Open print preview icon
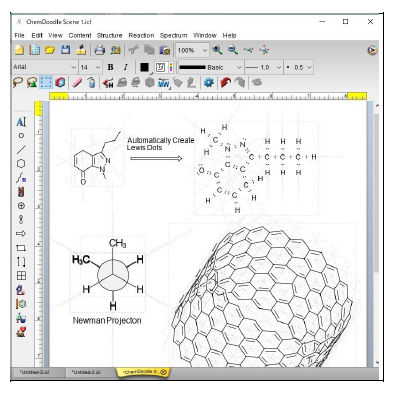394x401 pixels. 115,50
